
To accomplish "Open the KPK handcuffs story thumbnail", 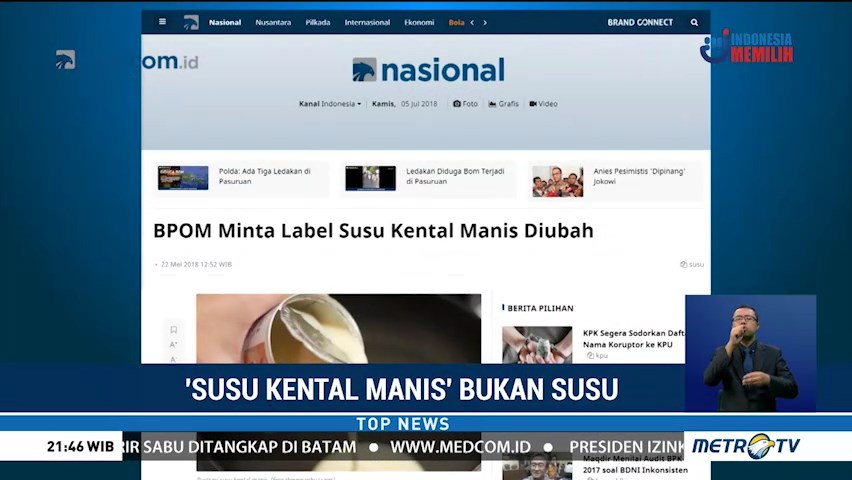I will coord(537,345).
